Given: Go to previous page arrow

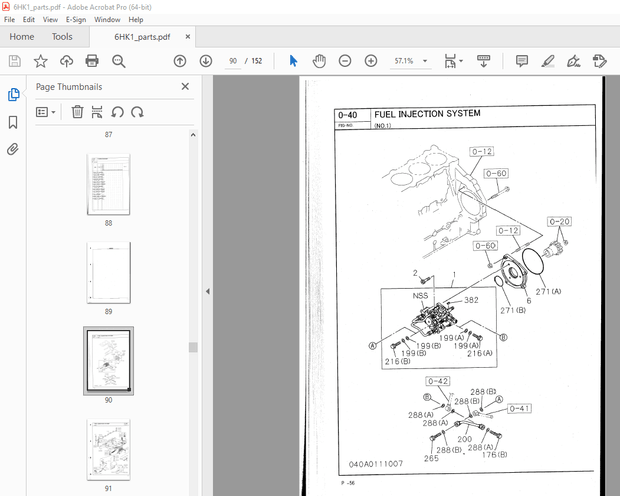Looking at the screenshot, I should (180, 61).
